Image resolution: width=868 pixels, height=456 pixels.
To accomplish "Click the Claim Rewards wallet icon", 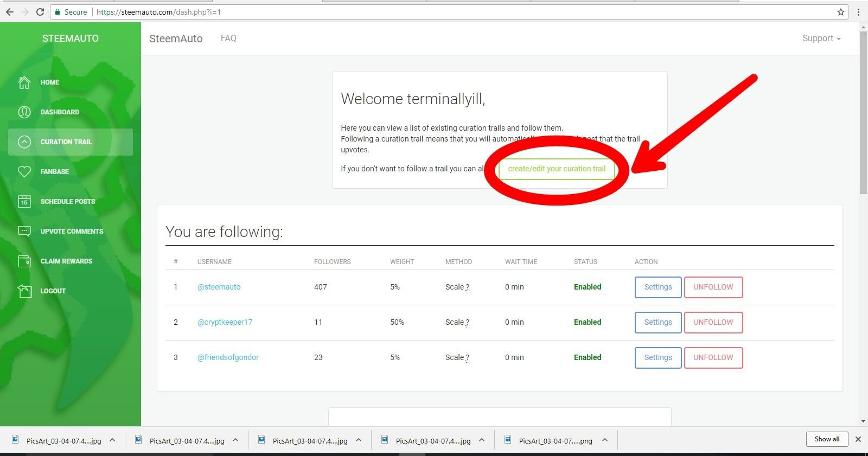I will click(24, 261).
